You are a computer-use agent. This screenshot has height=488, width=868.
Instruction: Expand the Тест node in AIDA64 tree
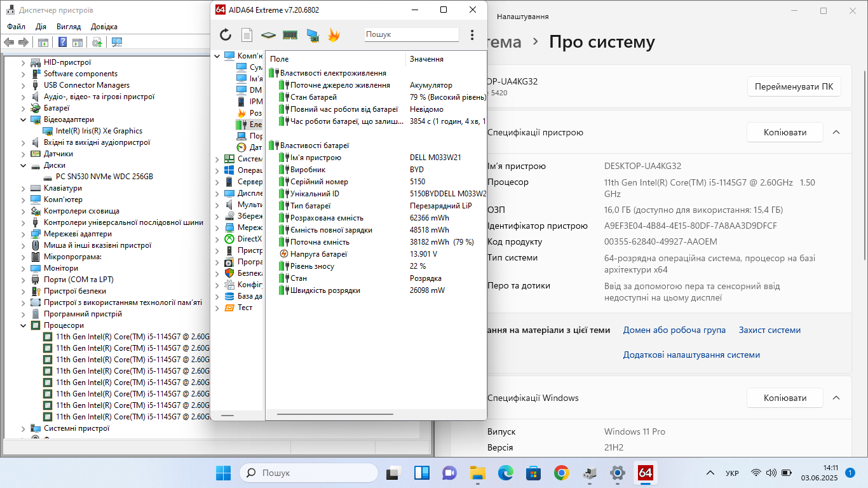point(217,308)
